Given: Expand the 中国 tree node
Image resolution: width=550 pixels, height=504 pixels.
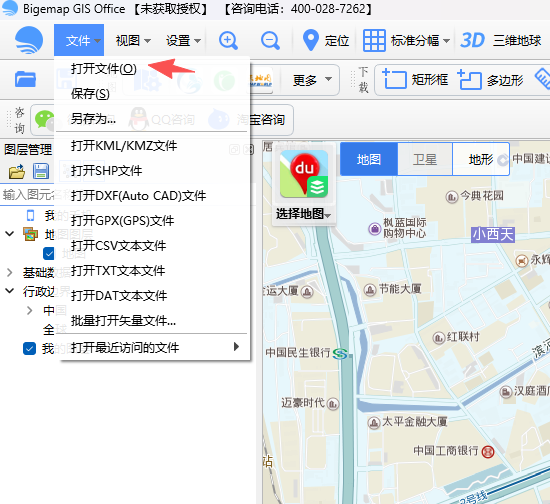Looking at the screenshot, I should point(29,310).
